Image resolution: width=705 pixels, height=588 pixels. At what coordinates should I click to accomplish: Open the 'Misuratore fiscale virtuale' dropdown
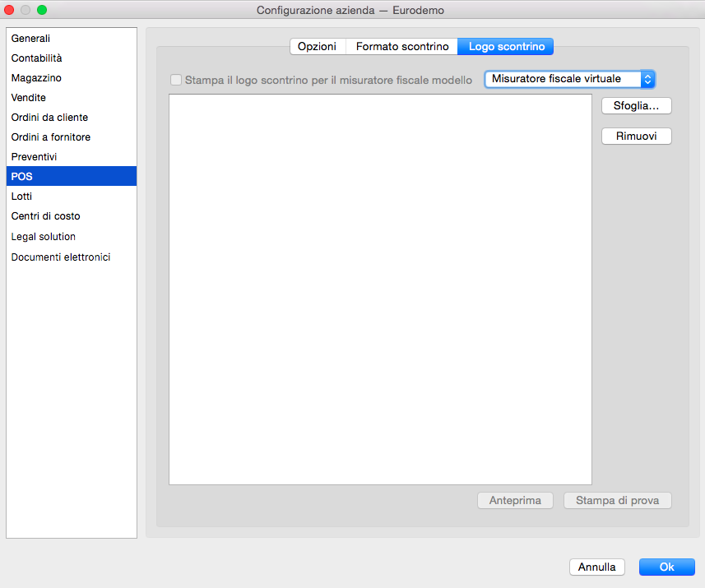(x=569, y=79)
